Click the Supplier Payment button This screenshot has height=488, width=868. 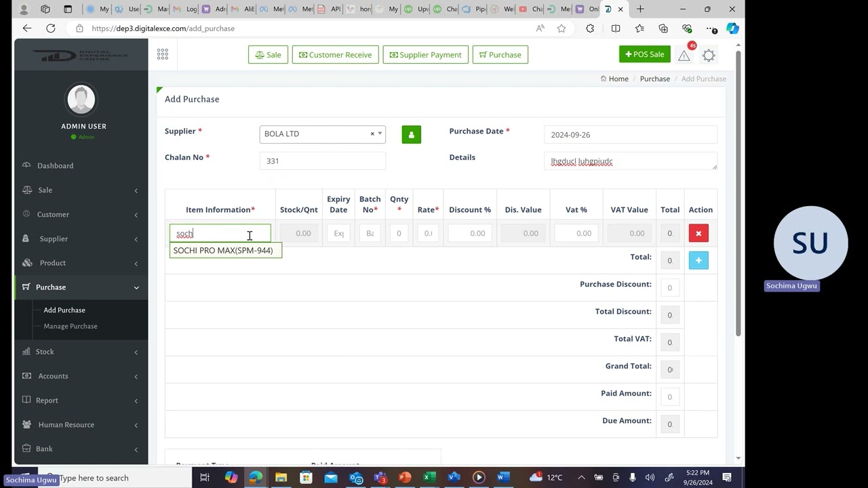(x=426, y=55)
